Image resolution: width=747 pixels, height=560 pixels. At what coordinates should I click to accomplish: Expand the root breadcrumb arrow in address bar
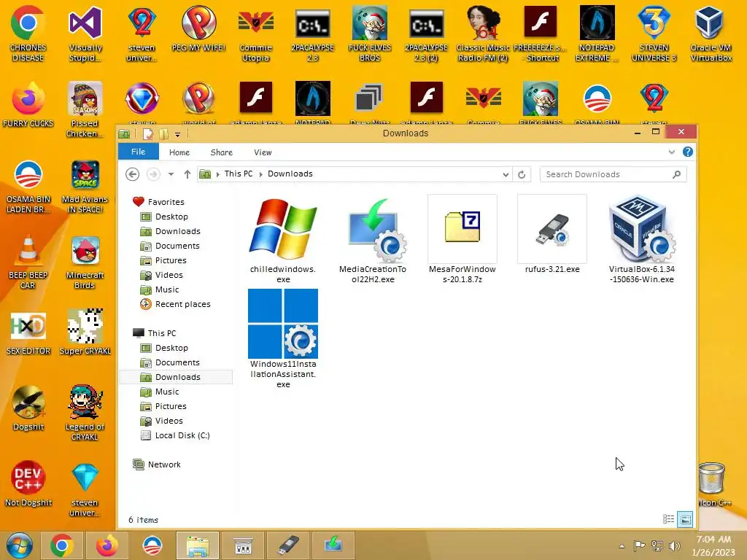[217, 174]
